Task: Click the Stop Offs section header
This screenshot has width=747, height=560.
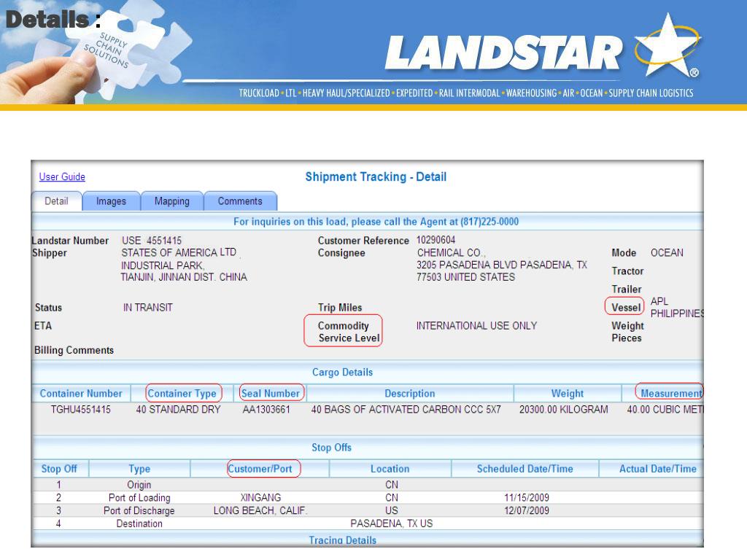Action: 332,448
